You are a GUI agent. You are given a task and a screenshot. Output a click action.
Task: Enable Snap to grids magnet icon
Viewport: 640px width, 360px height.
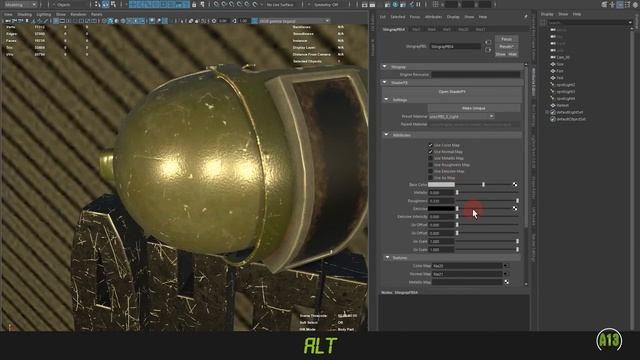[x=216, y=4]
